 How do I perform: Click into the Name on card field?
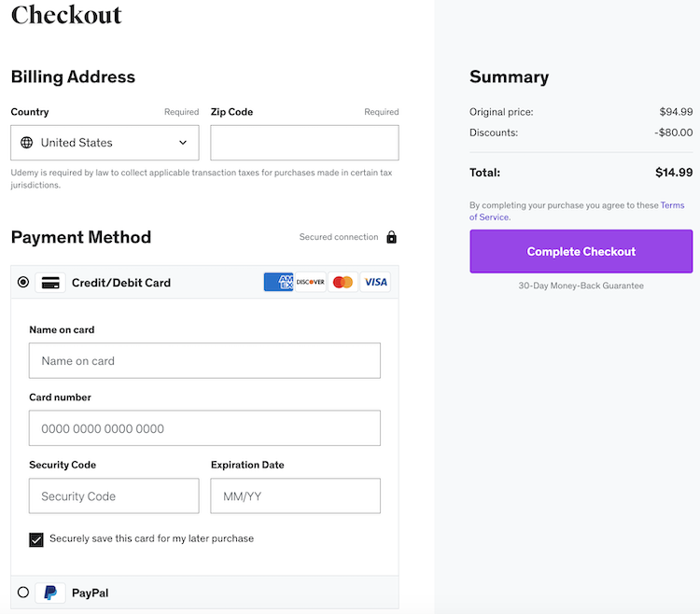point(204,361)
